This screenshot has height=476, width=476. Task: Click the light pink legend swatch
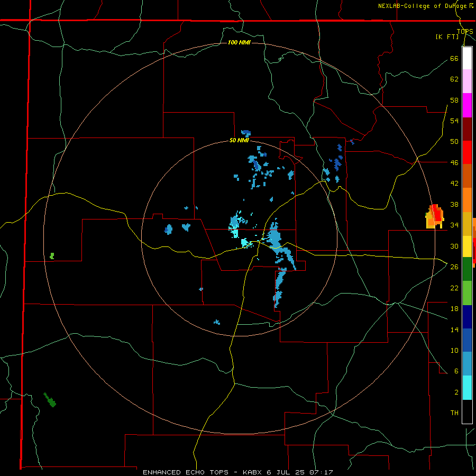click(x=467, y=81)
